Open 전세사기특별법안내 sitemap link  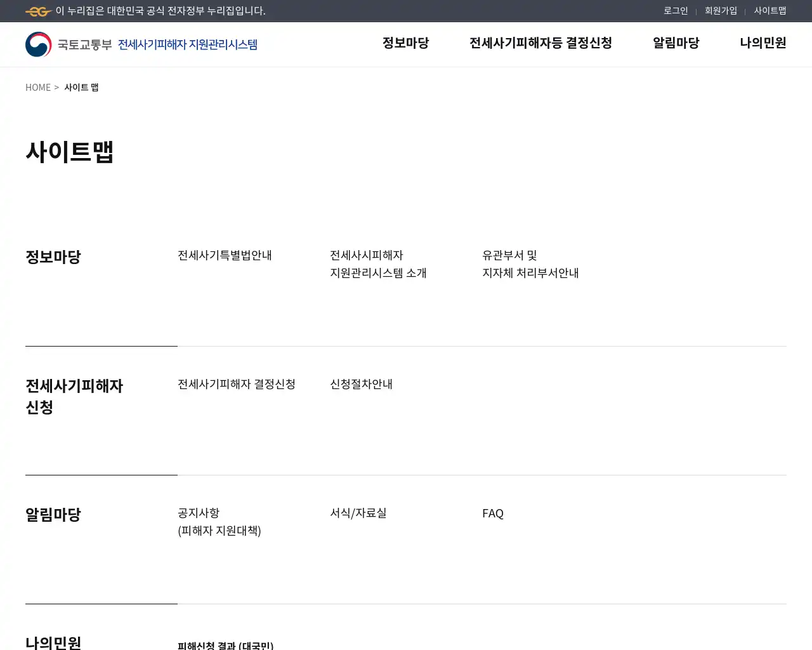tap(225, 255)
